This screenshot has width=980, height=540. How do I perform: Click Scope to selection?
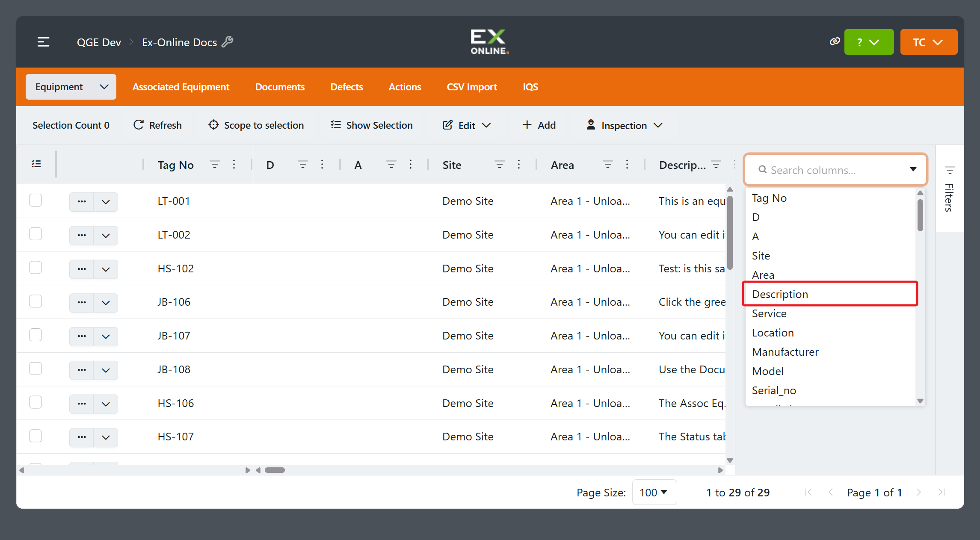[256, 125]
